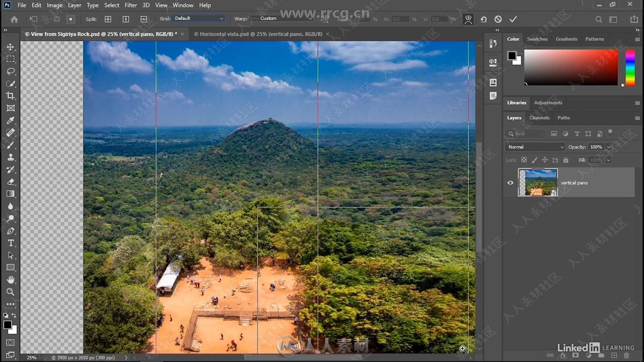Open the Filter menu

[x=131, y=5]
